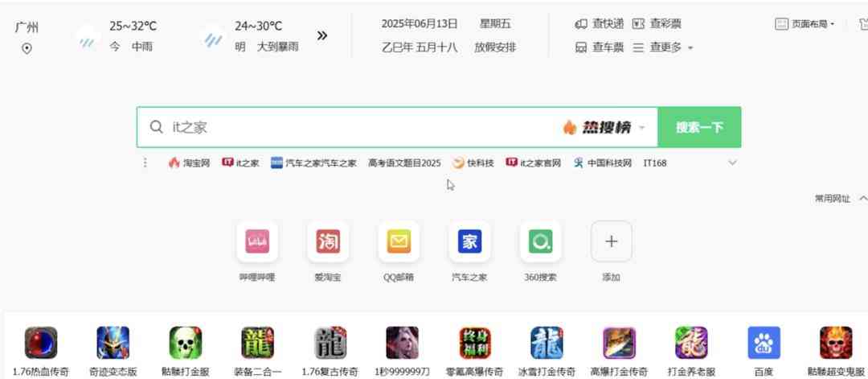Click today's temperature 25~32°C
The image size is (868, 379).
pyautogui.click(x=133, y=26)
